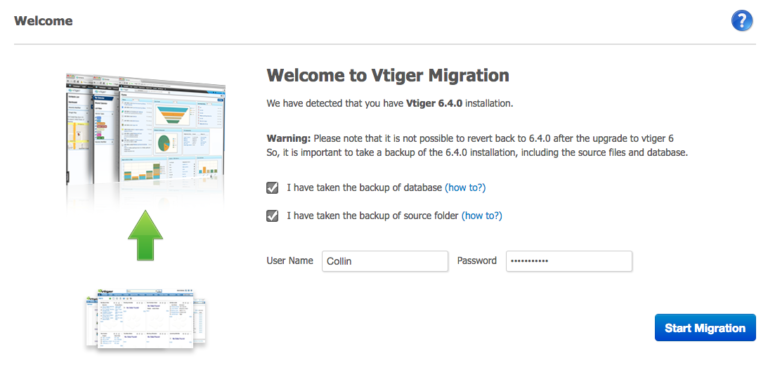Uncheck the database backup checkbox
The width and height of the screenshot is (768, 370).
pyautogui.click(x=272, y=188)
